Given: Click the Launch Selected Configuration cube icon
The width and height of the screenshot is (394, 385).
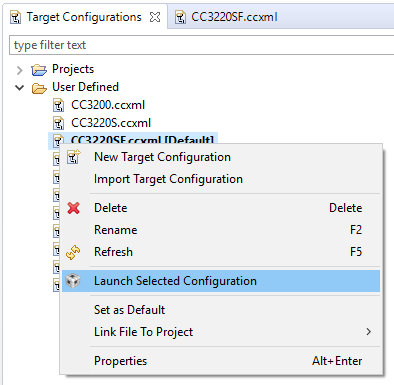Looking at the screenshot, I should click(x=73, y=281).
